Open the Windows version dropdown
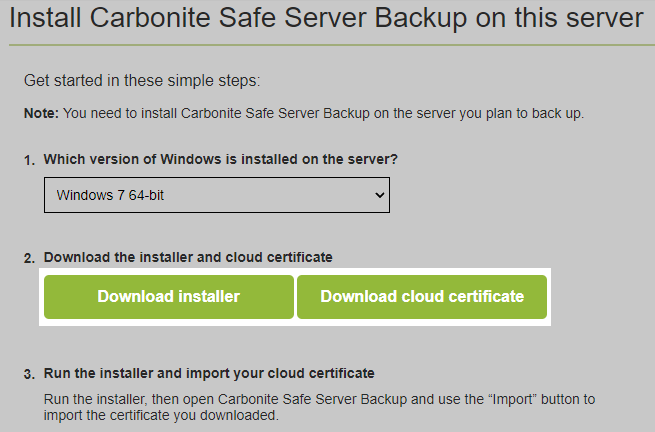Viewport: 655px width, 432px height. 216,195
